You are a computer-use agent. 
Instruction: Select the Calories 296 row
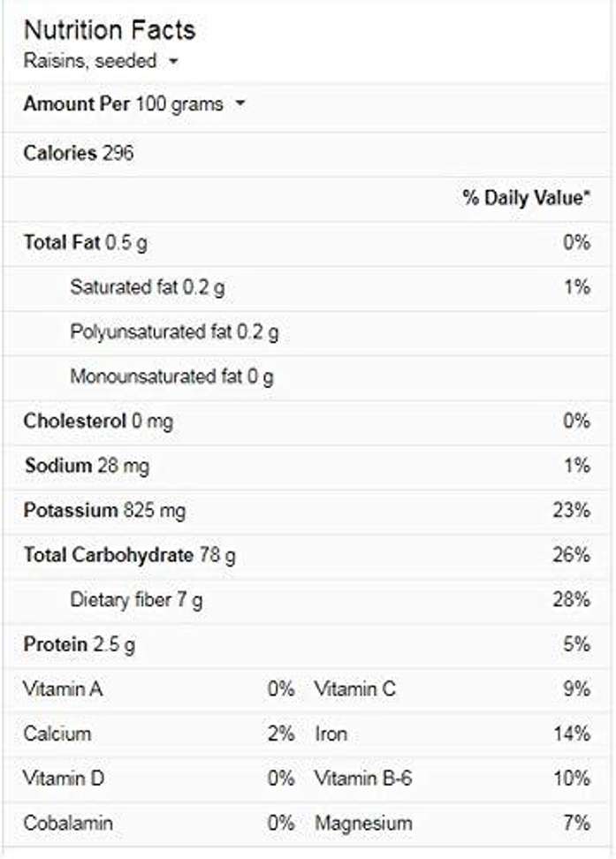click(79, 153)
